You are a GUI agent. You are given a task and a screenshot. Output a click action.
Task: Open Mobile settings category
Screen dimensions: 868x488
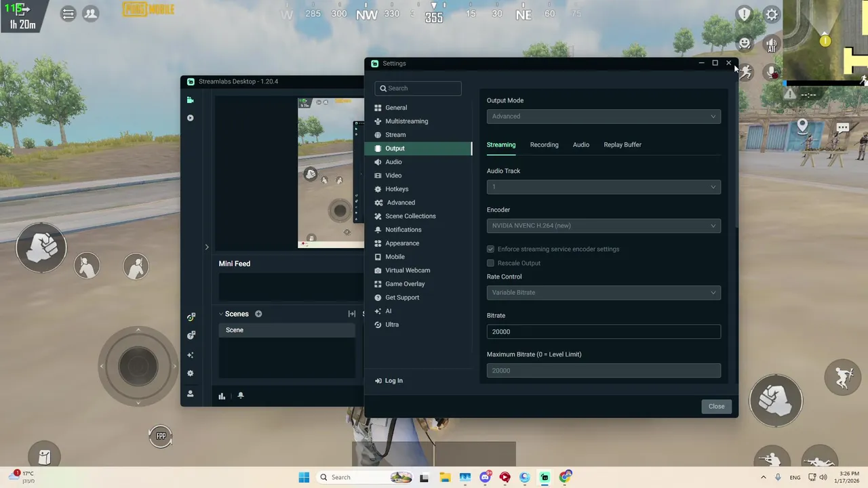click(x=418, y=257)
